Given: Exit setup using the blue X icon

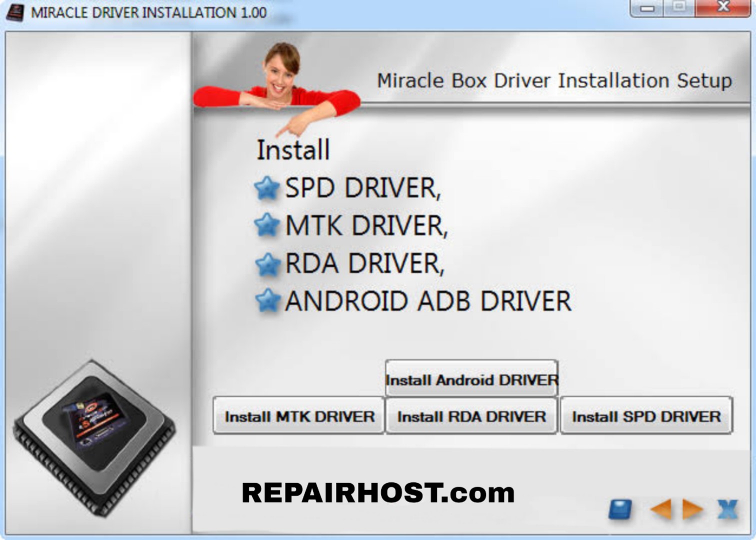Looking at the screenshot, I should pyautogui.click(x=727, y=509).
